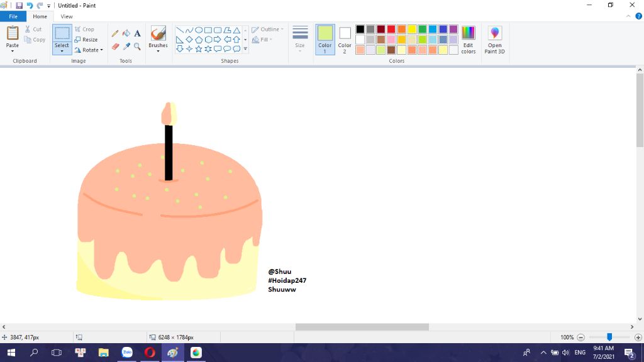
Task: Select the Magnifier tool
Action: [x=138, y=47]
